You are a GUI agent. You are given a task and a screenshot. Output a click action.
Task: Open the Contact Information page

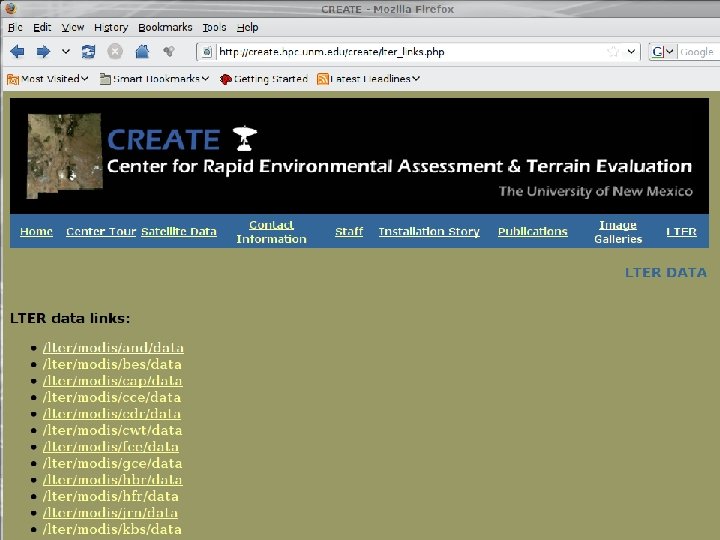(271, 232)
